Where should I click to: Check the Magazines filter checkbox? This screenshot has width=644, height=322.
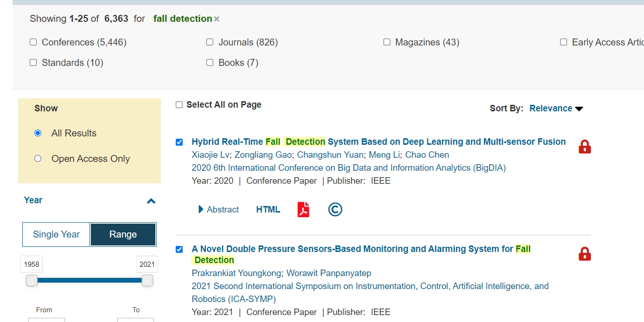point(387,42)
